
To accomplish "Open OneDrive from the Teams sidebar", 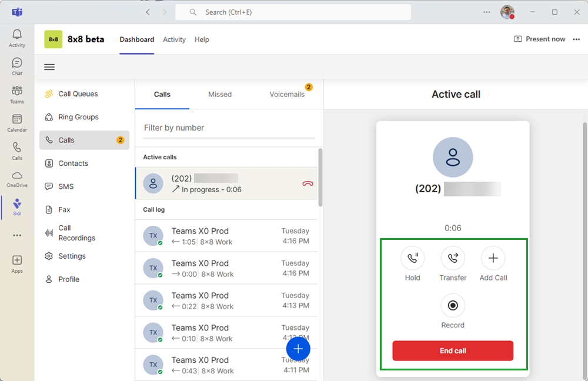I will coord(17,178).
